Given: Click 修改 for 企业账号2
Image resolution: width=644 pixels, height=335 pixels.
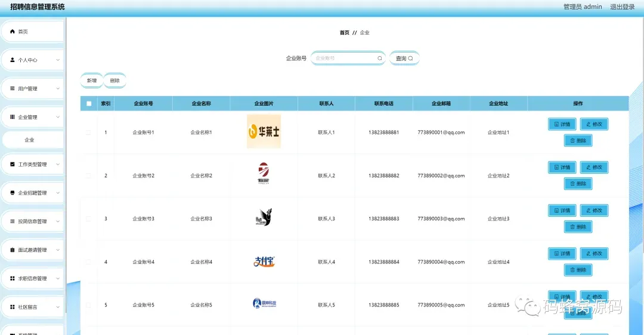Looking at the screenshot, I should coord(594,167).
